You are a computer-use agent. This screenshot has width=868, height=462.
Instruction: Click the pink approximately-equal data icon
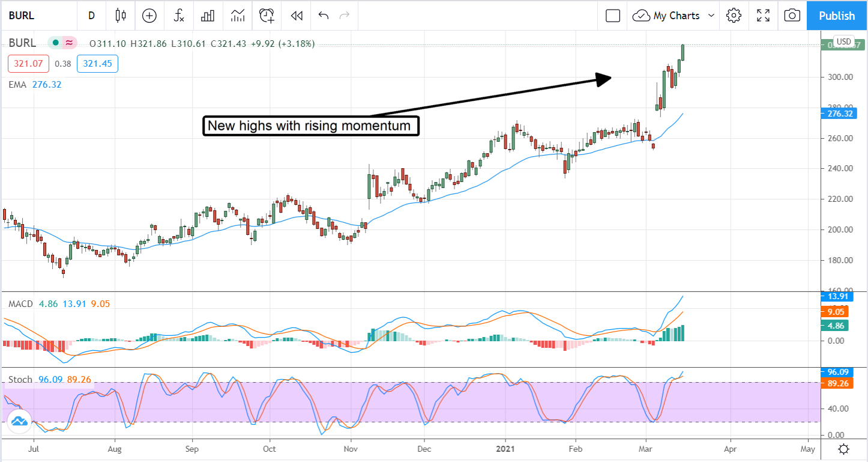[70, 43]
